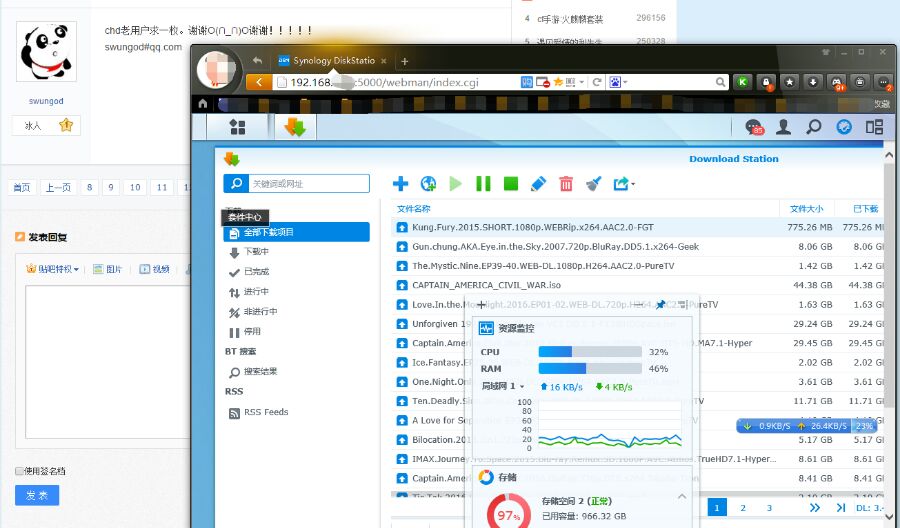900x528 pixels.
Task: Pause downloads with the green pause icon
Action: pyautogui.click(x=483, y=184)
